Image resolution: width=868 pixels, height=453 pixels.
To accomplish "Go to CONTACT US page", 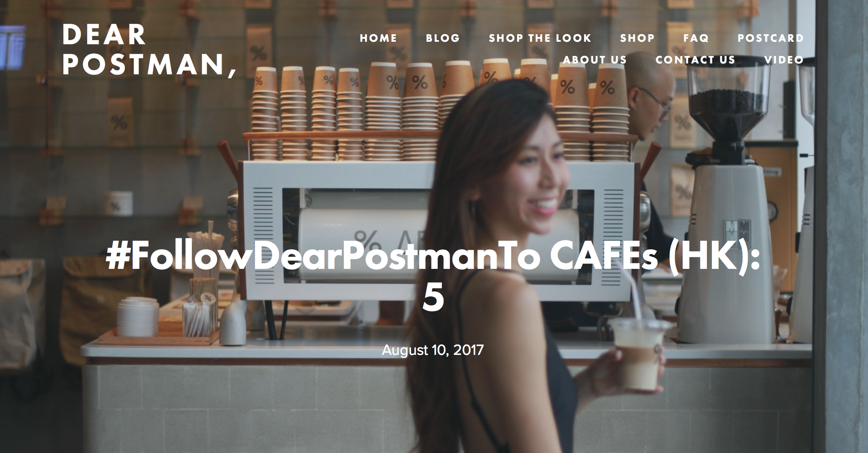I will (695, 60).
